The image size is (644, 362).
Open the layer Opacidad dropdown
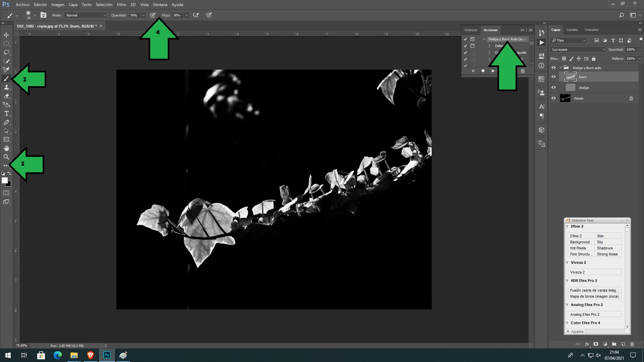click(640, 50)
